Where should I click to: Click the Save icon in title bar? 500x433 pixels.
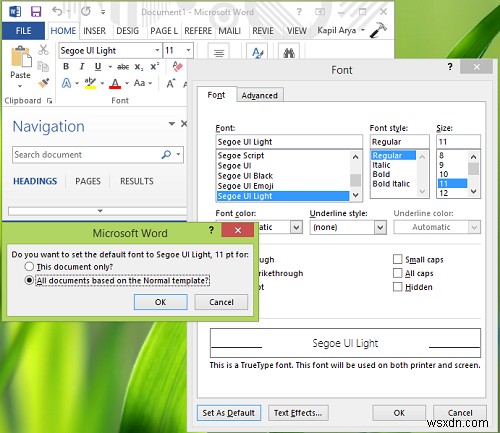coord(36,12)
